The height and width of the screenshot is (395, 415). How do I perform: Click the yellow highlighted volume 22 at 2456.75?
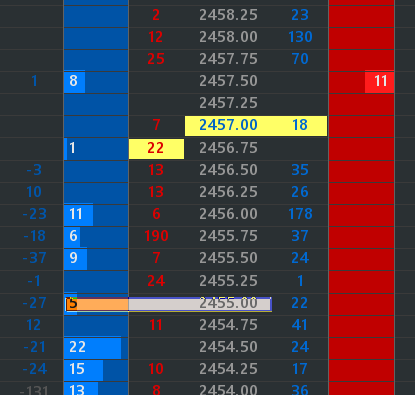(x=156, y=148)
